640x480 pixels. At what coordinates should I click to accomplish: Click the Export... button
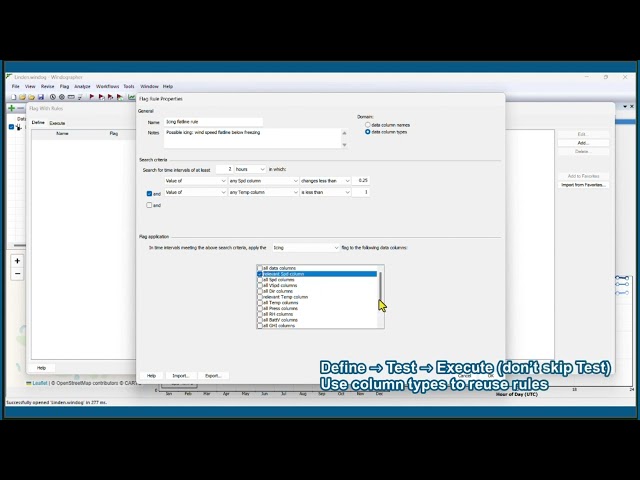pos(213,376)
